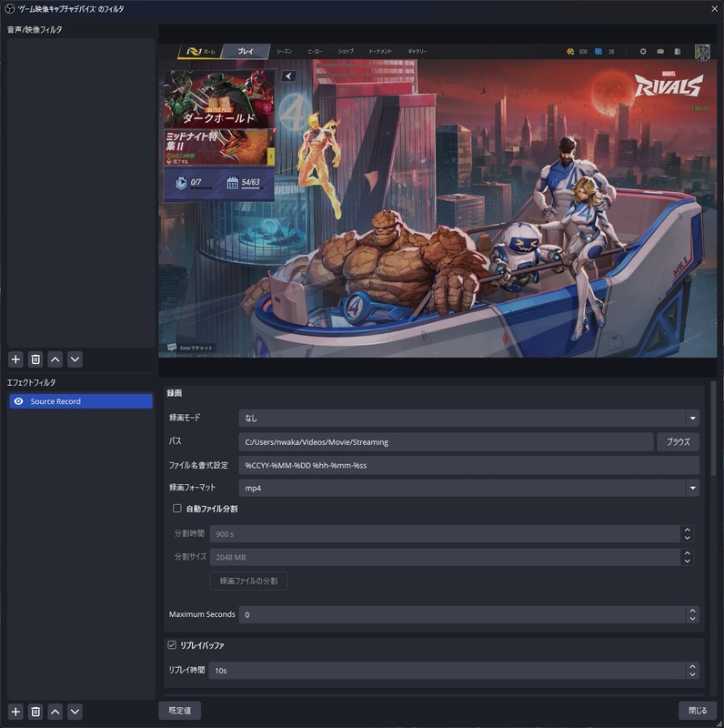Move audio/video filter up with arrow icon
This screenshot has height=728, width=724.
(55, 359)
